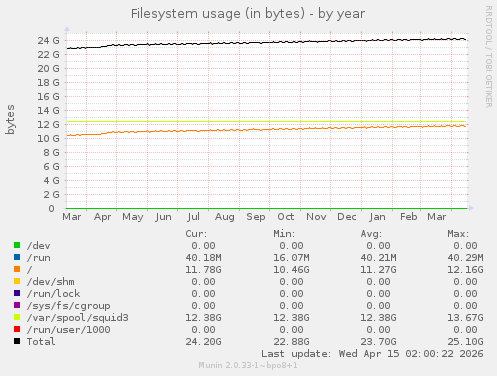Click the Munin 2.0.33-1~bpo8+1 version text
This screenshot has width=497, height=376.
tap(248, 365)
